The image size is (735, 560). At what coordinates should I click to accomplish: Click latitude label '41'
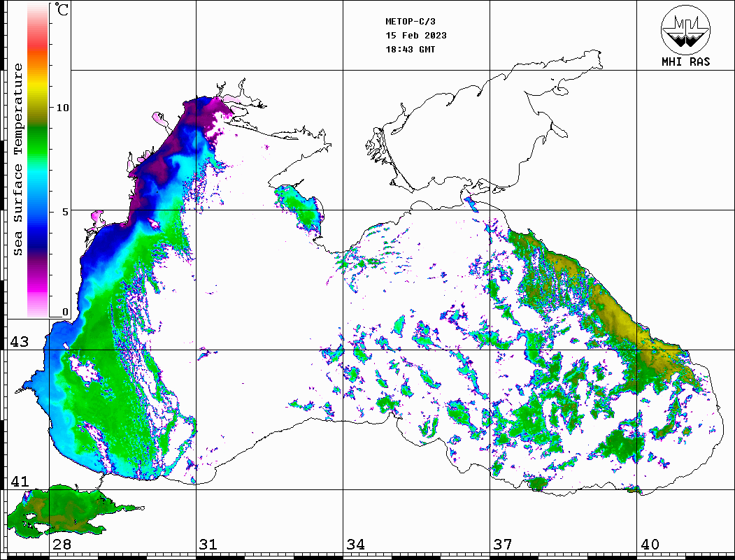coord(20,482)
